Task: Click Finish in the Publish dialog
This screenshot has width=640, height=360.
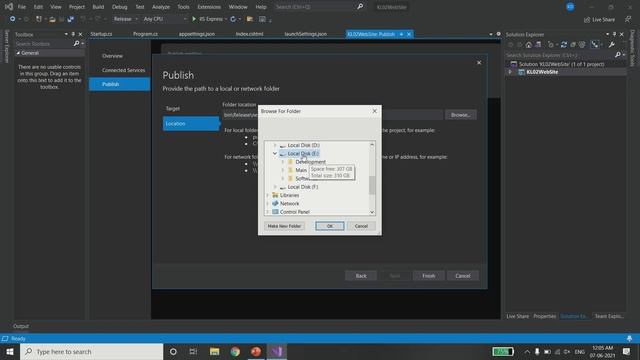Action: click(x=429, y=276)
